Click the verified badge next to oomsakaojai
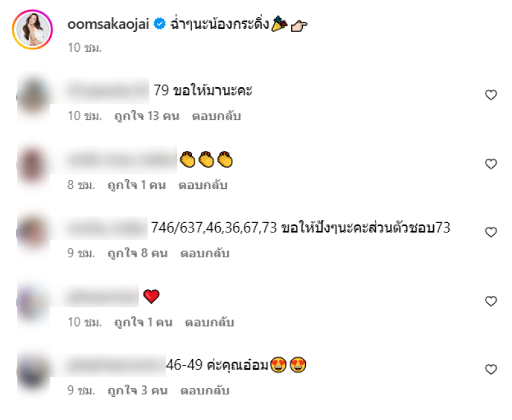The height and width of the screenshot is (420, 512). (159, 24)
